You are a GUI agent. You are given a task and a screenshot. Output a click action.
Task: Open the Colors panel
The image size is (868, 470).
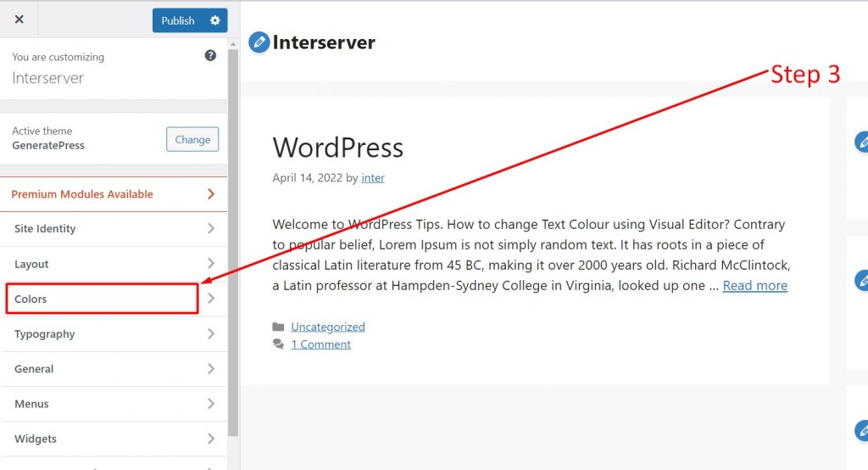tap(114, 299)
